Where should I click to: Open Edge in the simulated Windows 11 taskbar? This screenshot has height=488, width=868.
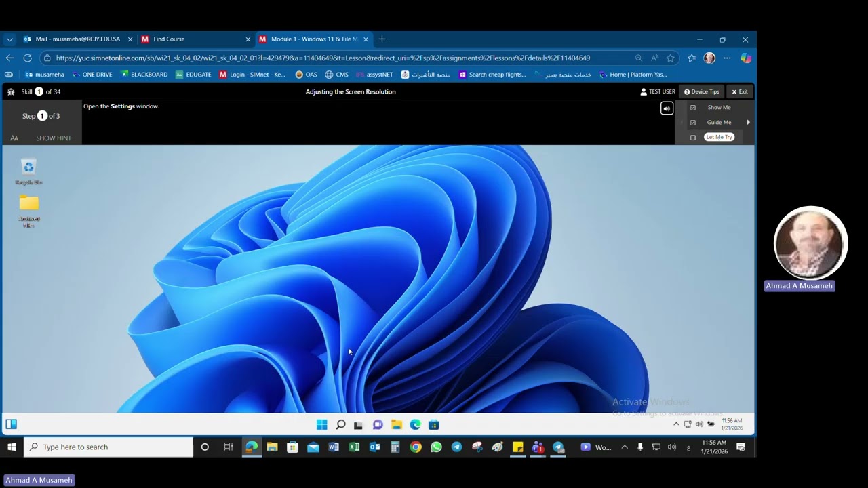point(415,425)
